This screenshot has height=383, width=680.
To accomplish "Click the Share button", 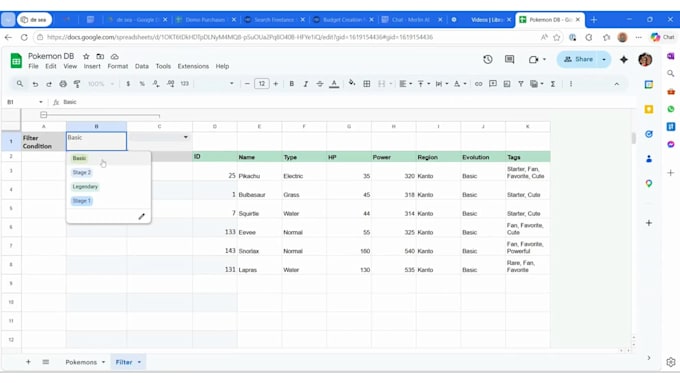I will coord(579,59).
